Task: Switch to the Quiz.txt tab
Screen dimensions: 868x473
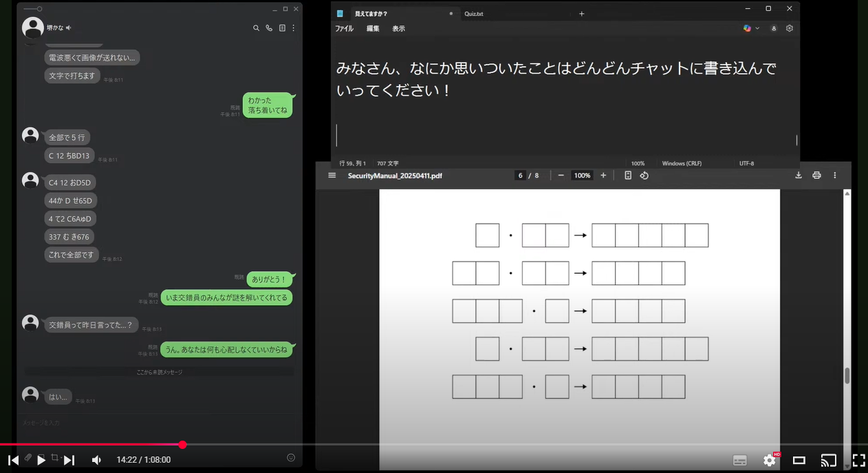Action: [474, 14]
